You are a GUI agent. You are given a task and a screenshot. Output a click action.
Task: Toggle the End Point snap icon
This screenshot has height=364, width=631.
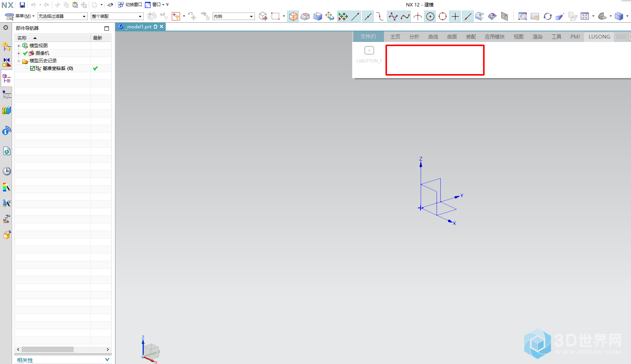coord(355,16)
